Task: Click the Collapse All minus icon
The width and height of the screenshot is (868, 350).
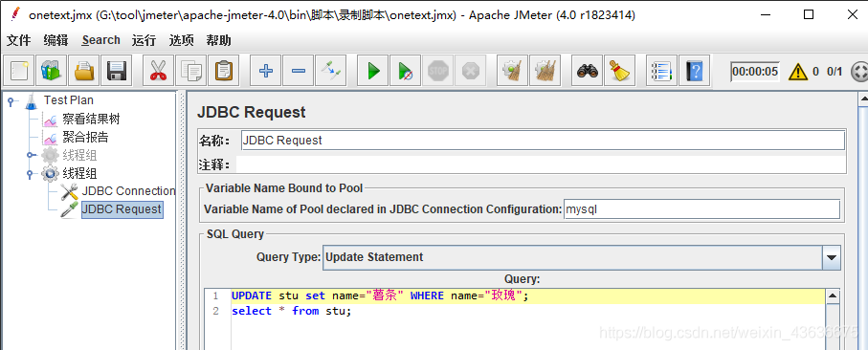Action: coord(299,71)
